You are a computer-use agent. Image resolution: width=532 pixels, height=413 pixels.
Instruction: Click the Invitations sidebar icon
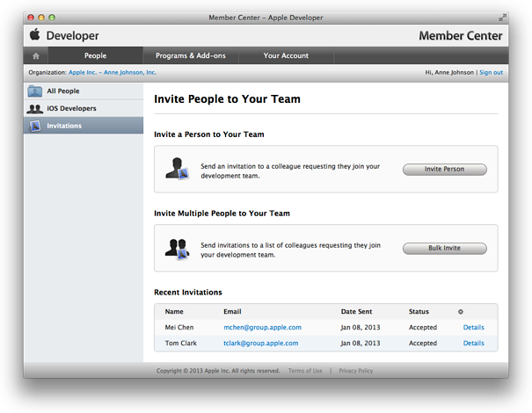[35, 126]
